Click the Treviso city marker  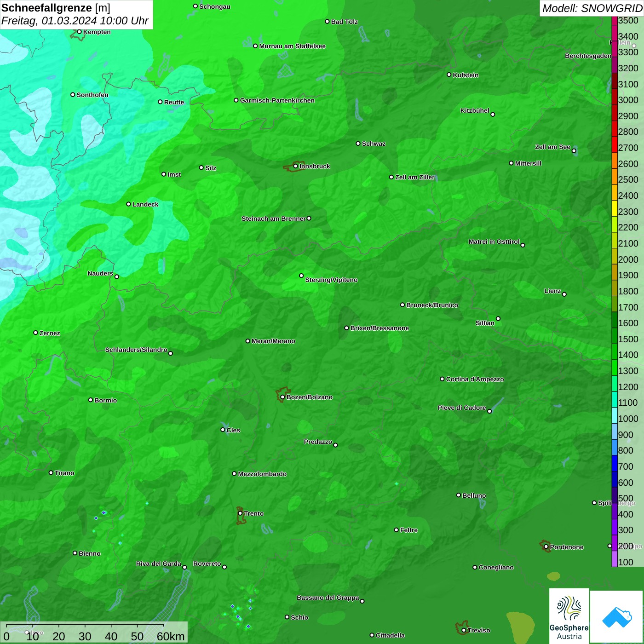464,630
